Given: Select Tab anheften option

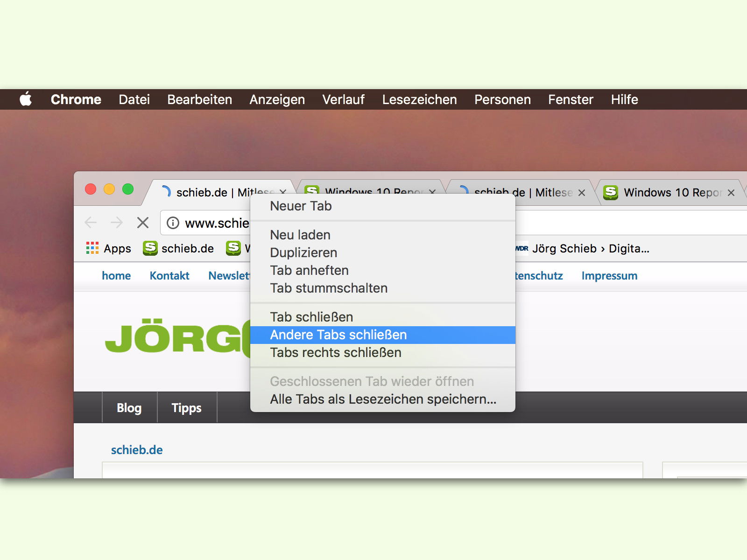Looking at the screenshot, I should point(383,270).
